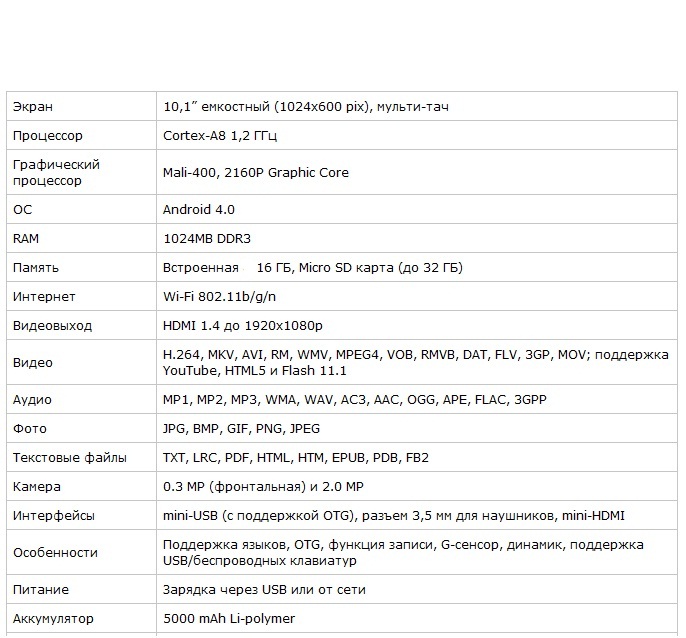Click the "Камера" label cell
The height and width of the screenshot is (638, 686).
click(37, 487)
